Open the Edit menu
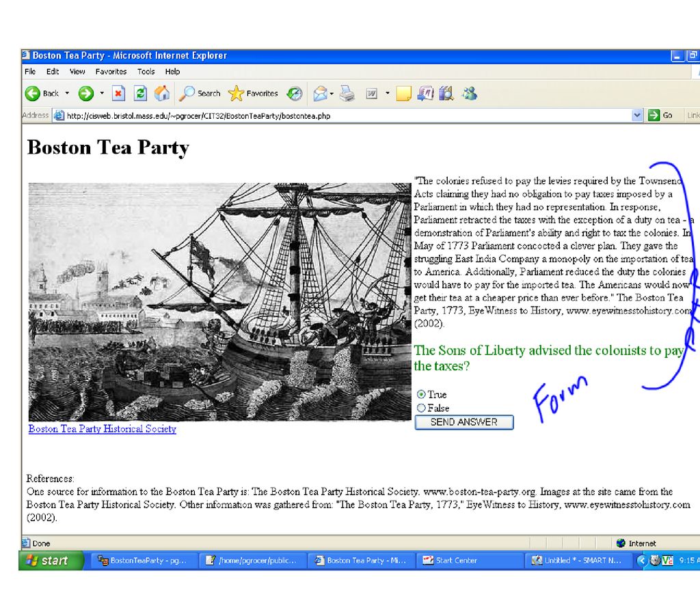Image resolution: width=700 pixels, height=597 pixels. 52,72
